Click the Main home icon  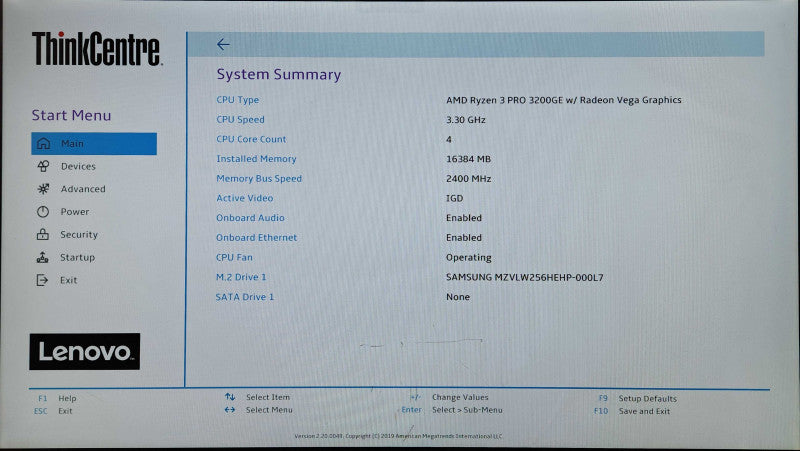point(44,144)
